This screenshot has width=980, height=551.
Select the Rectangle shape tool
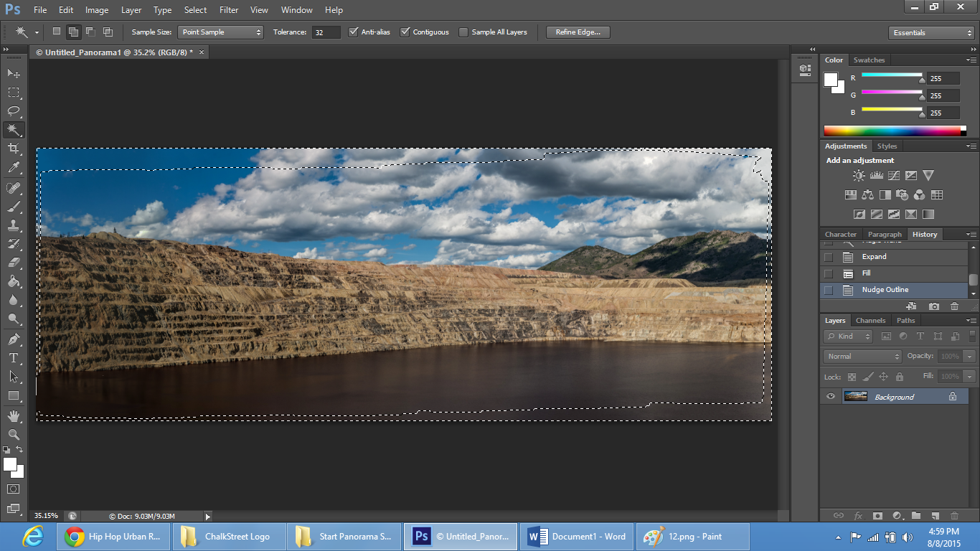[x=14, y=395]
